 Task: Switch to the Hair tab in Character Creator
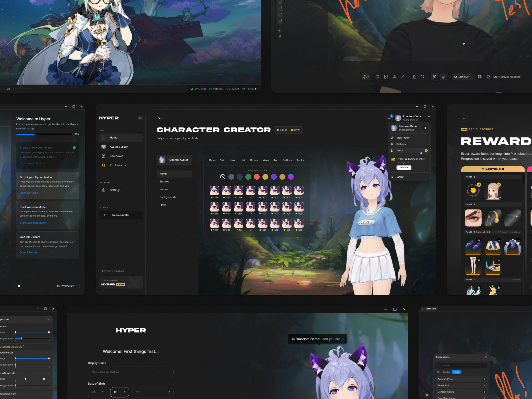click(x=243, y=160)
